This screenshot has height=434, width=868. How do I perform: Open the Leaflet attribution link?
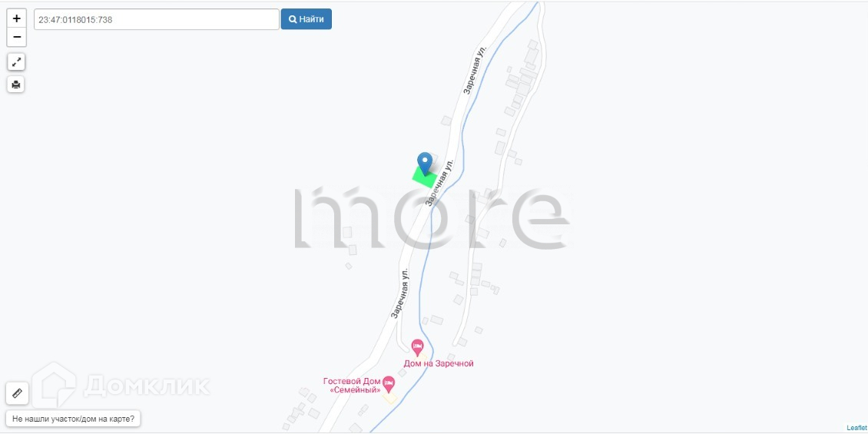click(856, 428)
